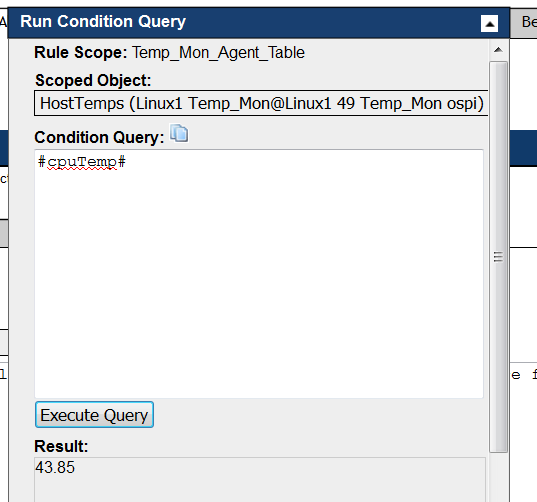Image resolution: width=537 pixels, height=502 pixels.
Task: Click the Condition Query label
Action: pyautogui.click(x=99, y=137)
